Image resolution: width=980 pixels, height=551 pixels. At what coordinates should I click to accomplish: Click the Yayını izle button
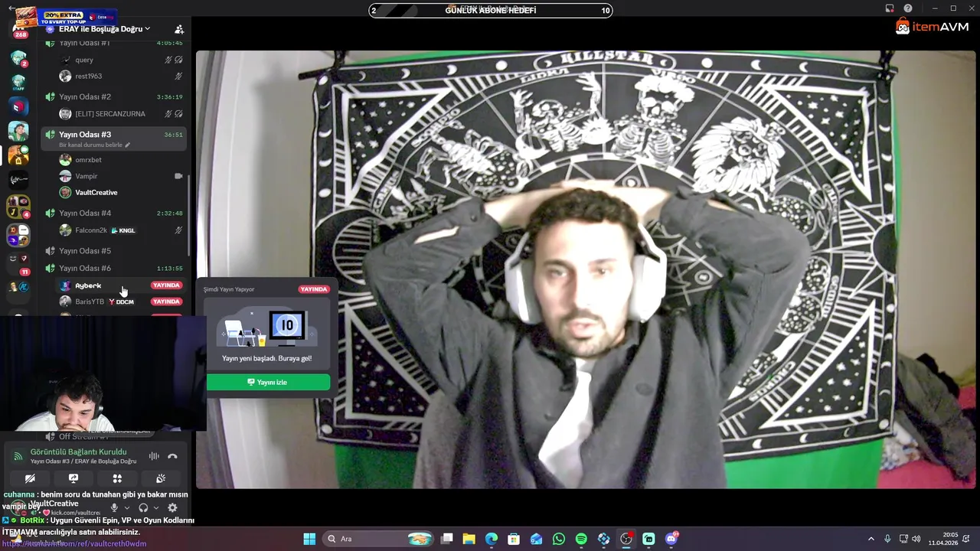pos(268,382)
